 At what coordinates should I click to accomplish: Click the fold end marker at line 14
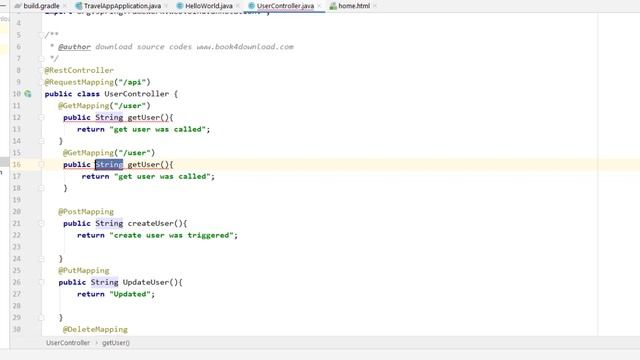tap(41, 141)
